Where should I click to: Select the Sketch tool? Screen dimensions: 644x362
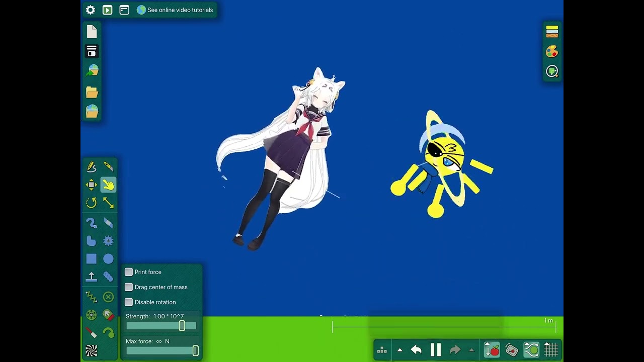(91, 167)
